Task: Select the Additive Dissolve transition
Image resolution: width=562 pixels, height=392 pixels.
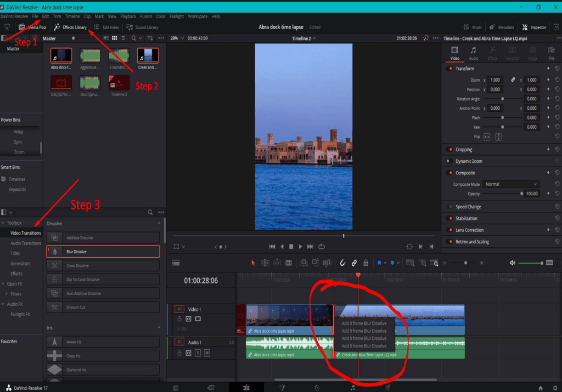Action: point(103,238)
